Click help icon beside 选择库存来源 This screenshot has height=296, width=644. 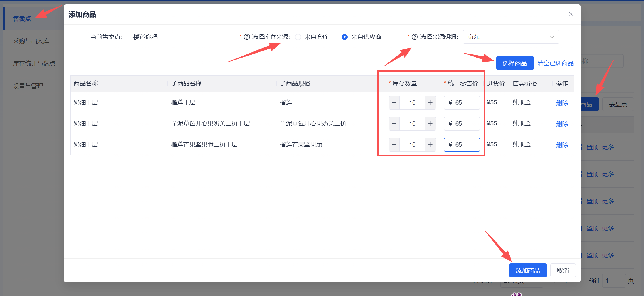247,37
